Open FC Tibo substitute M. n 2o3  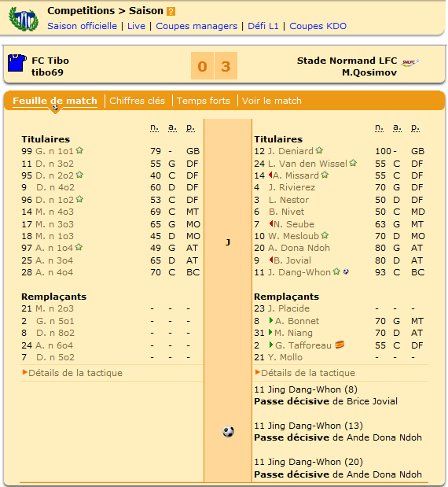[54, 308]
